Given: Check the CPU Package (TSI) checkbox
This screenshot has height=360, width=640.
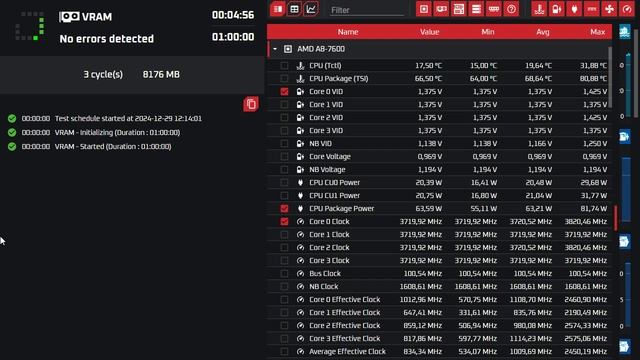Looking at the screenshot, I should point(284,78).
